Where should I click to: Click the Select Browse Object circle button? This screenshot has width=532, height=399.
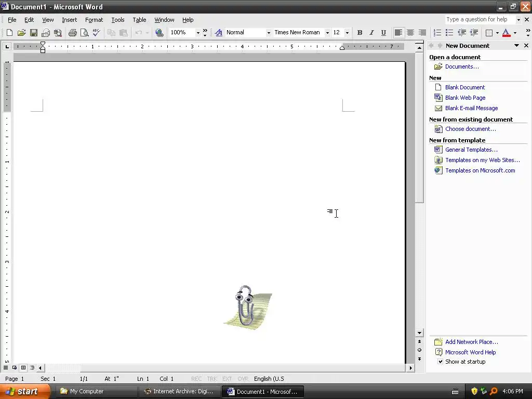pyautogui.click(x=419, y=350)
